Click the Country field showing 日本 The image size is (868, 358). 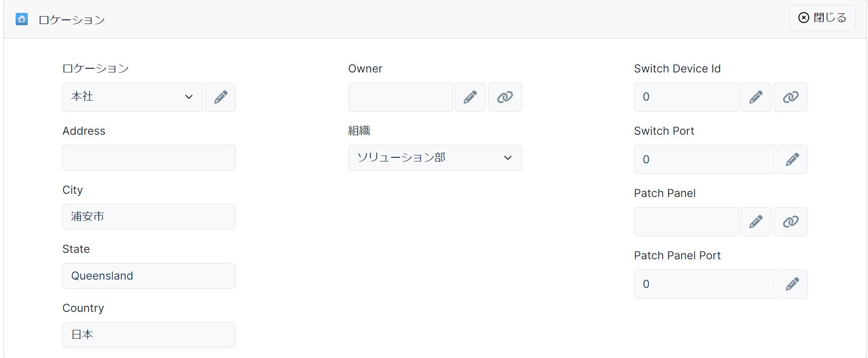[x=149, y=335]
